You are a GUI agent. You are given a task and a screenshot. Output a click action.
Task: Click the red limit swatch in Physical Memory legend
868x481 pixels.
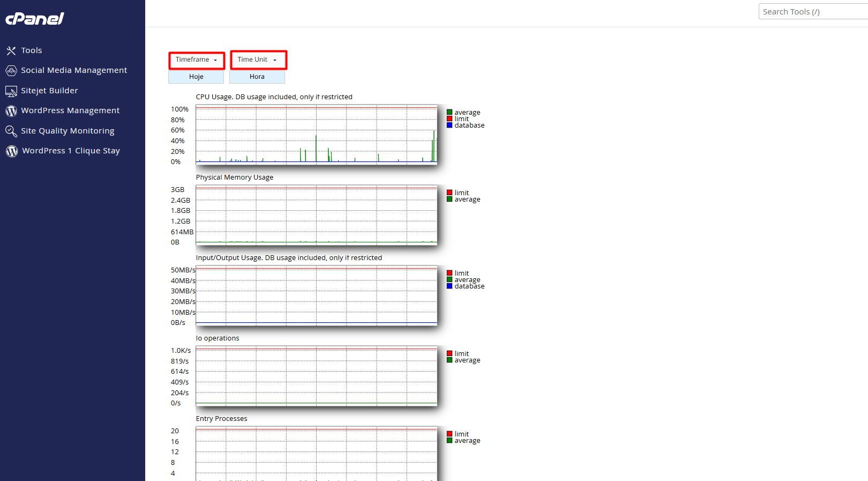pyautogui.click(x=450, y=193)
